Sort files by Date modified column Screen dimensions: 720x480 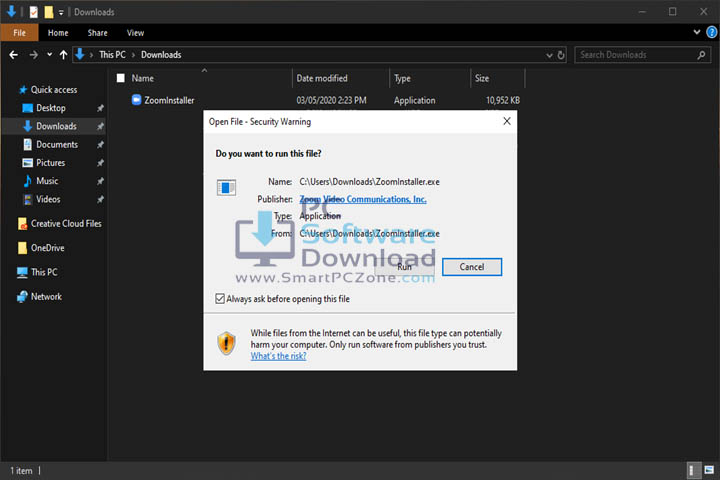[x=322, y=79]
